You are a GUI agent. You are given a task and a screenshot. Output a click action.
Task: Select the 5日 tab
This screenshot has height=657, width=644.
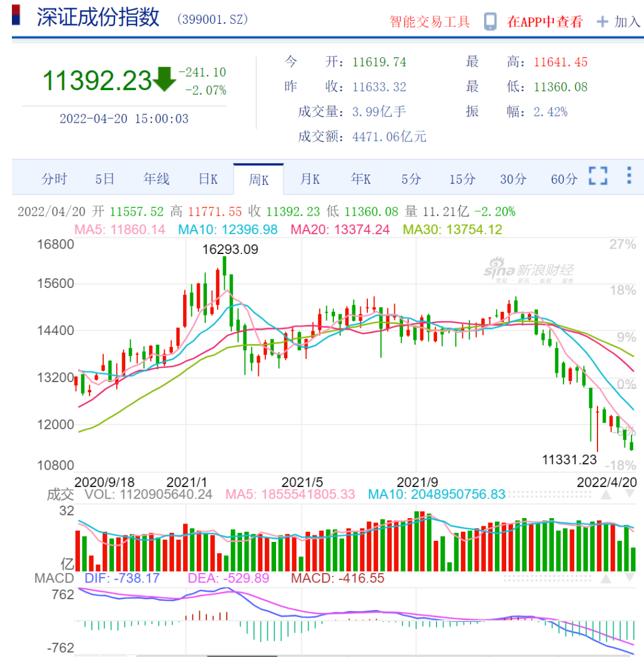[105, 179]
